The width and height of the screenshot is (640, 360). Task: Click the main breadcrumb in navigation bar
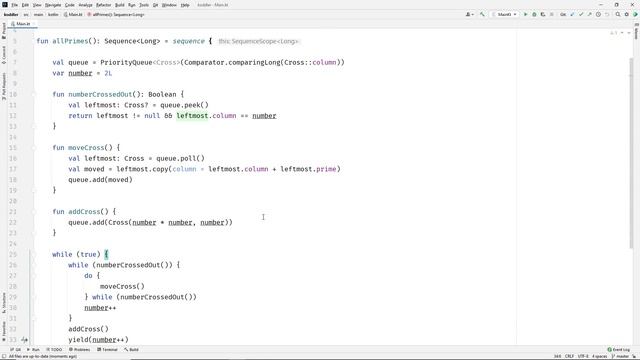pyautogui.click(x=38, y=15)
